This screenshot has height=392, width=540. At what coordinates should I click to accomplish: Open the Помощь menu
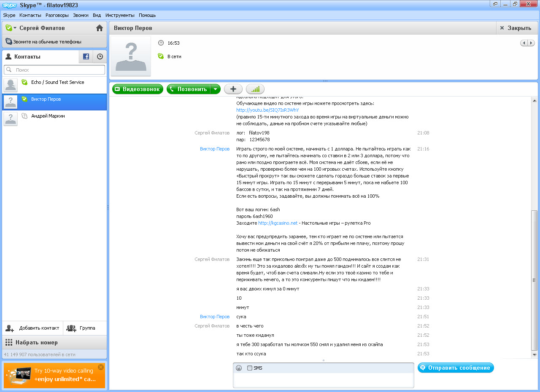(147, 15)
